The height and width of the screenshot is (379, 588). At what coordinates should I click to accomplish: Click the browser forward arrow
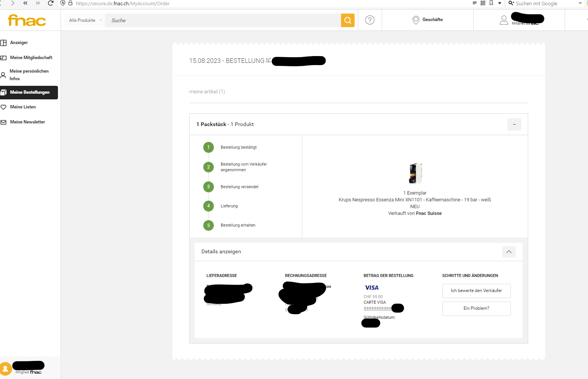[x=12, y=3]
